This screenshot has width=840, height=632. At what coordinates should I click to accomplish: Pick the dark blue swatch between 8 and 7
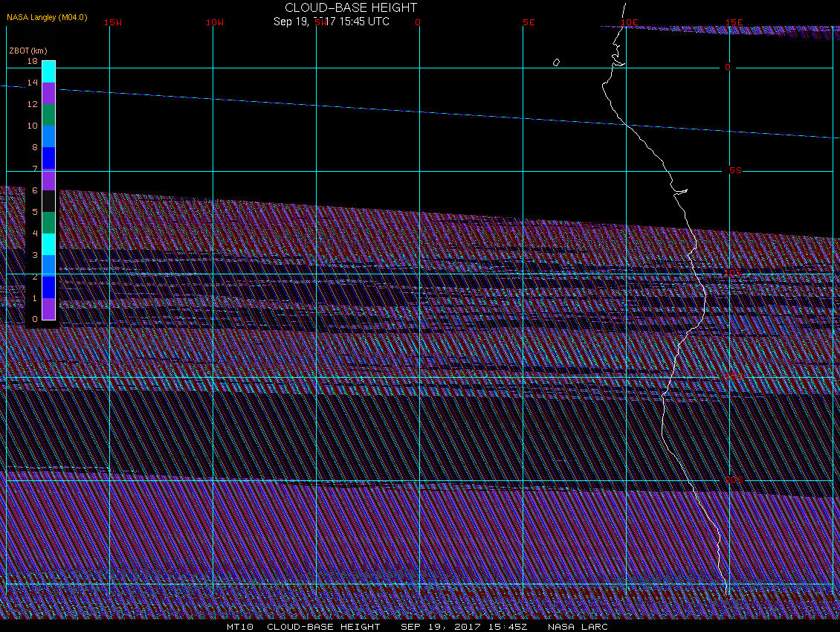coord(49,158)
